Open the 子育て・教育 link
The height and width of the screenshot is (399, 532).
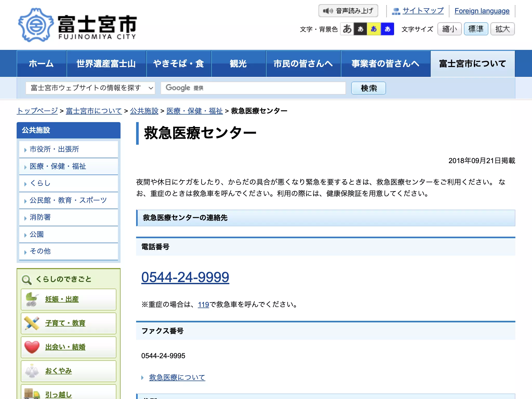(x=65, y=323)
